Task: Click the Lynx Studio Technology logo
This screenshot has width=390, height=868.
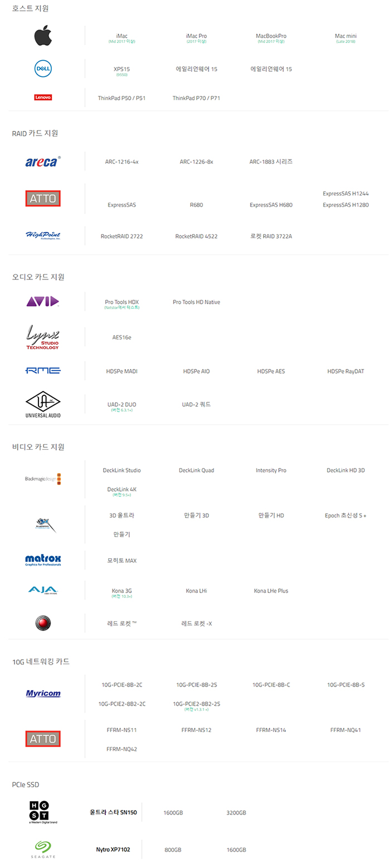Action: (x=43, y=337)
